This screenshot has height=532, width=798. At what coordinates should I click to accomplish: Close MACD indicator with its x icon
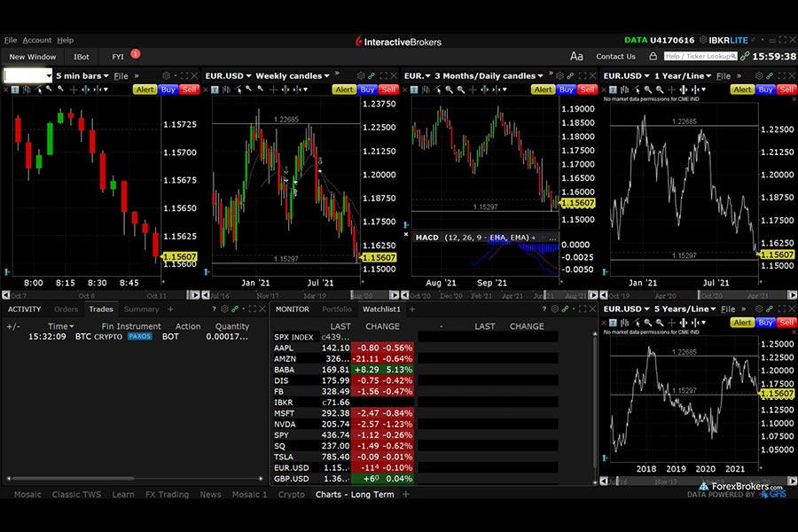pos(406,235)
